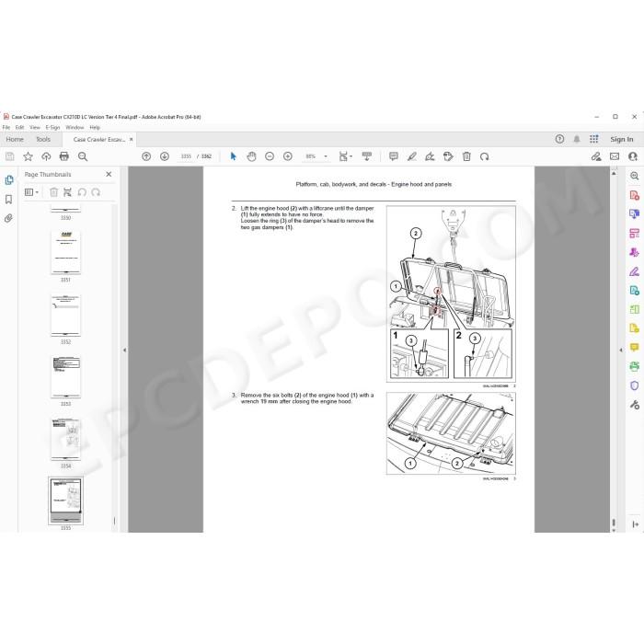
Task: Click the Save file icon
Action: (10, 156)
